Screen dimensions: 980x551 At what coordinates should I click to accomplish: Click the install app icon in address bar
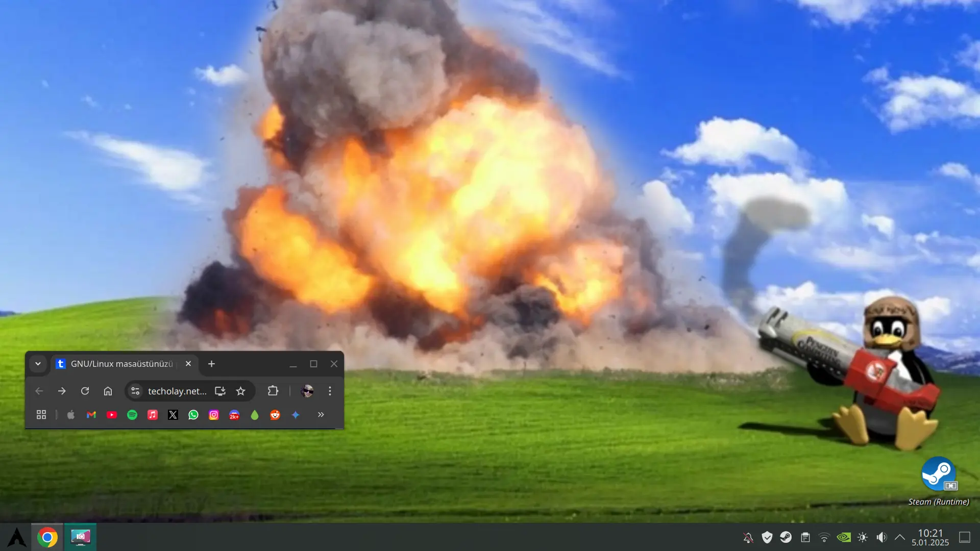click(x=220, y=391)
